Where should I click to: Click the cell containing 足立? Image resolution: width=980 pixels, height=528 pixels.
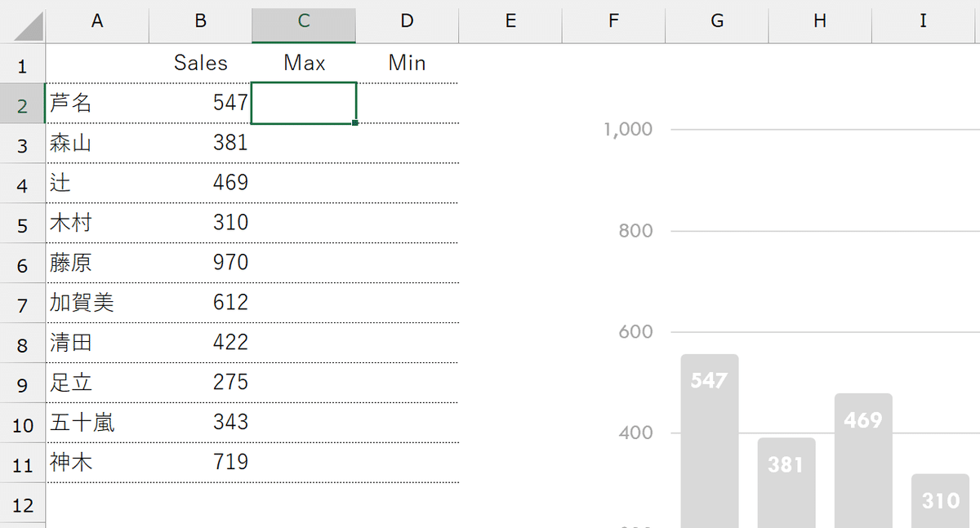pos(97,384)
